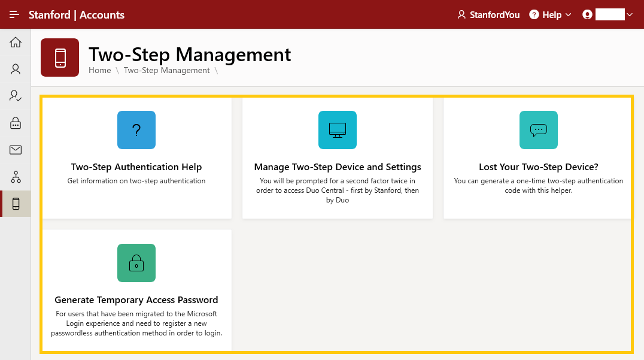Click the Two-Step Management page heading
The image size is (644, 360).
pos(190,55)
